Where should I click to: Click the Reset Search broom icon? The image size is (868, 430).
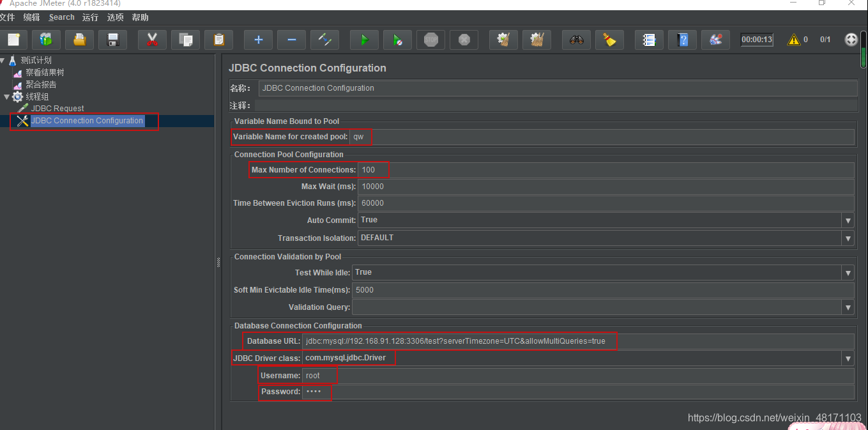click(609, 40)
